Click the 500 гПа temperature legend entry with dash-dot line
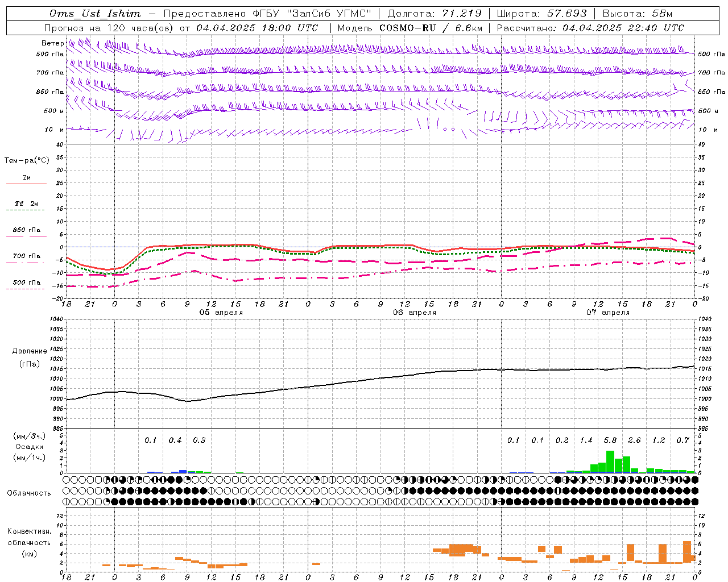The width and height of the screenshot is (728, 582). tap(27, 282)
